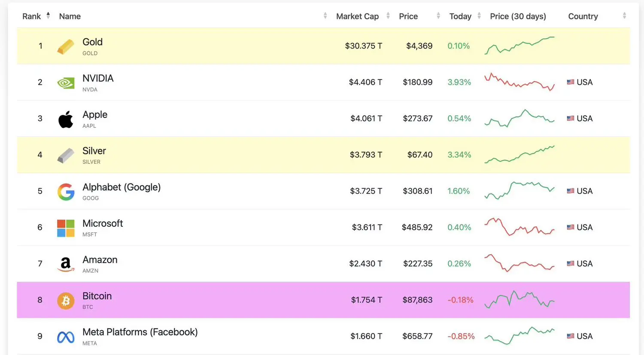
Task: Click the Apple logo icon
Action: pos(66,119)
